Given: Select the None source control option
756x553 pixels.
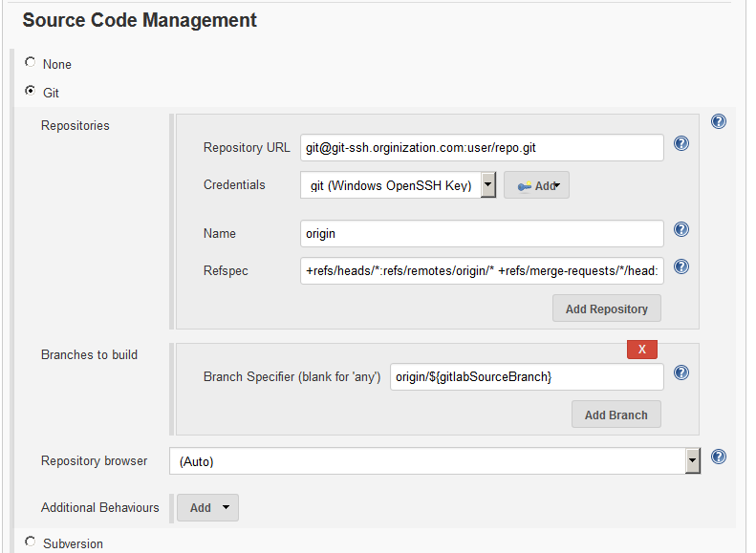Looking at the screenshot, I should (31, 62).
